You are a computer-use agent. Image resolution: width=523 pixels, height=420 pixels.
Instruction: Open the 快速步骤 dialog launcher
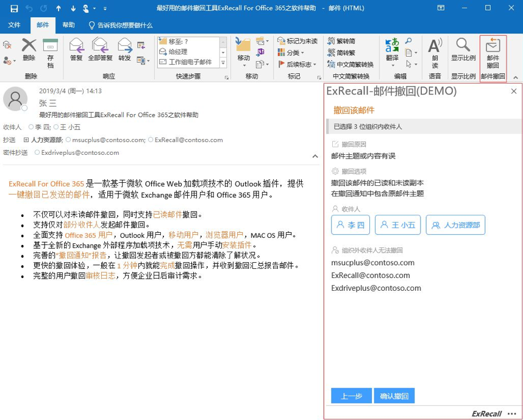(x=227, y=77)
